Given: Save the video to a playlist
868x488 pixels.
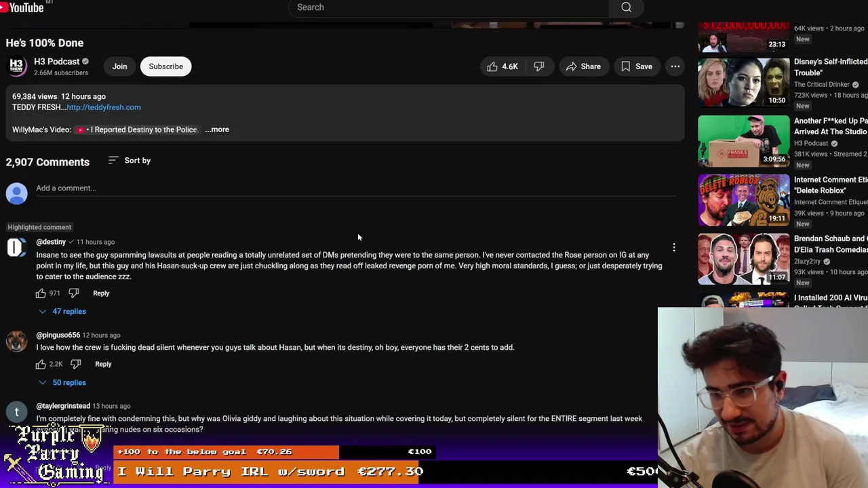Looking at the screenshot, I should 636,66.
